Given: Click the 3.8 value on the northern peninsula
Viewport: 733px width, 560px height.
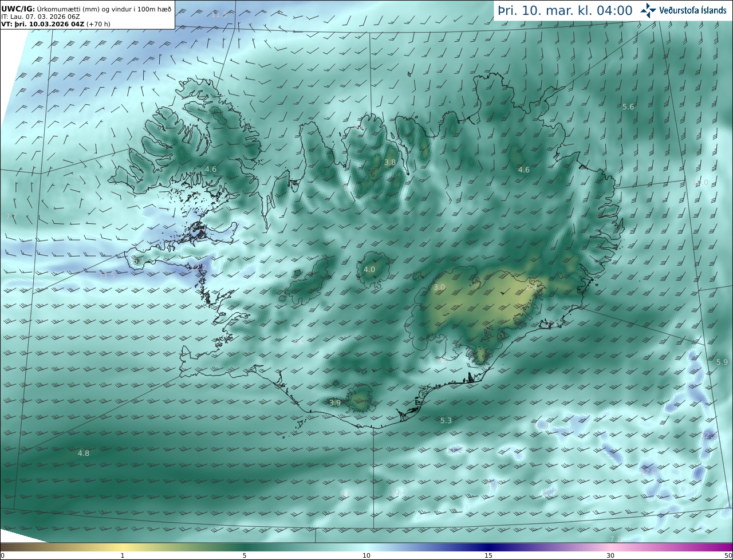Looking at the screenshot, I should pyautogui.click(x=390, y=163).
